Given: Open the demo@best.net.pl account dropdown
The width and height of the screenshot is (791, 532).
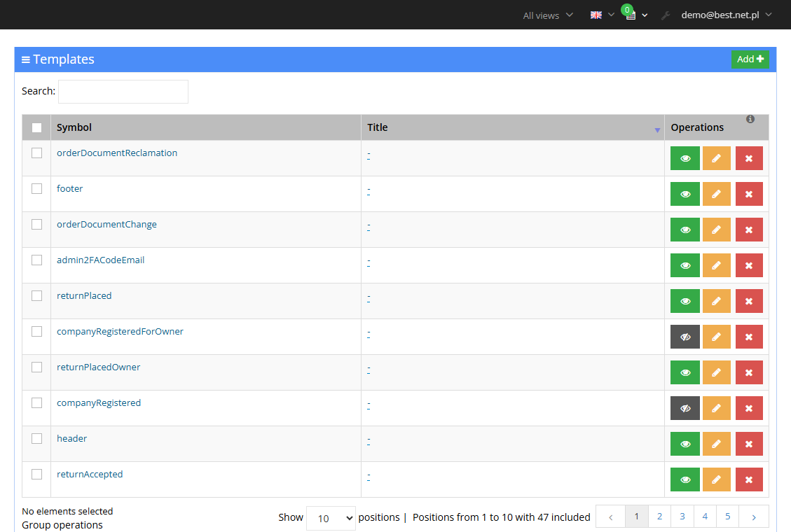Looking at the screenshot, I should click(727, 15).
